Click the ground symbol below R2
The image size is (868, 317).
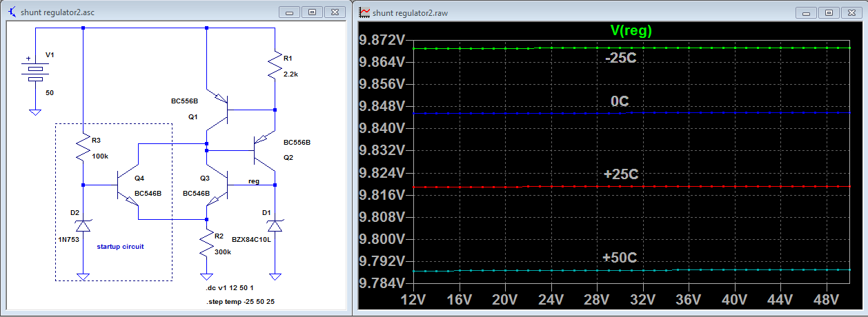coord(207,276)
